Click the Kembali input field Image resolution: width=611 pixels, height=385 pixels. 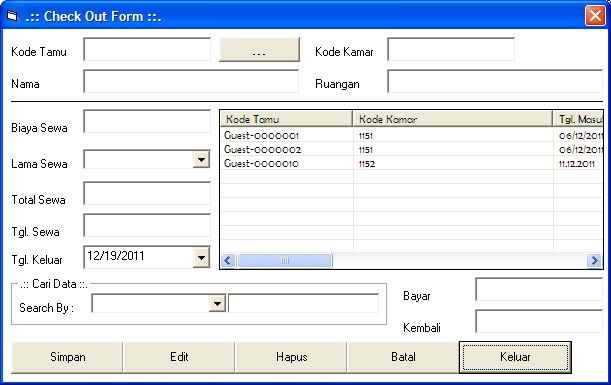(539, 321)
